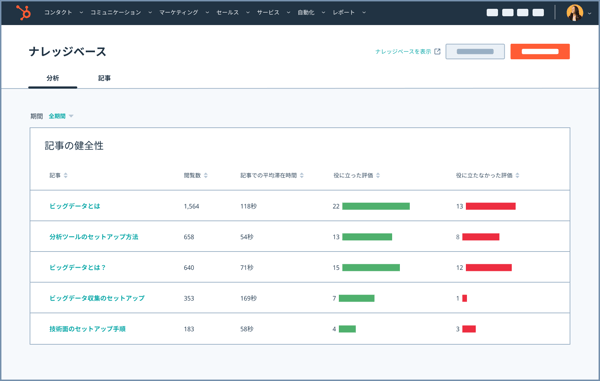Screen dimensions: 600x381
Task: Click the HubSpot sprocket logo
Action: coord(23,13)
